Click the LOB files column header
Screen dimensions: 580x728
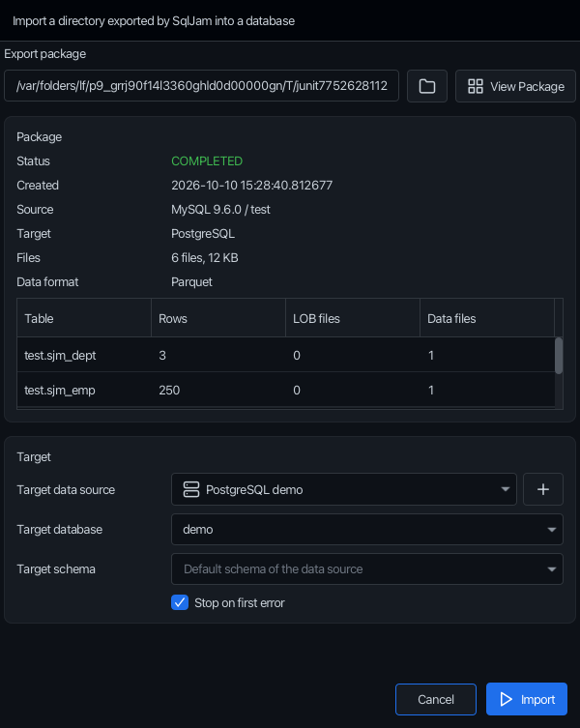pyautogui.click(x=353, y=318)
